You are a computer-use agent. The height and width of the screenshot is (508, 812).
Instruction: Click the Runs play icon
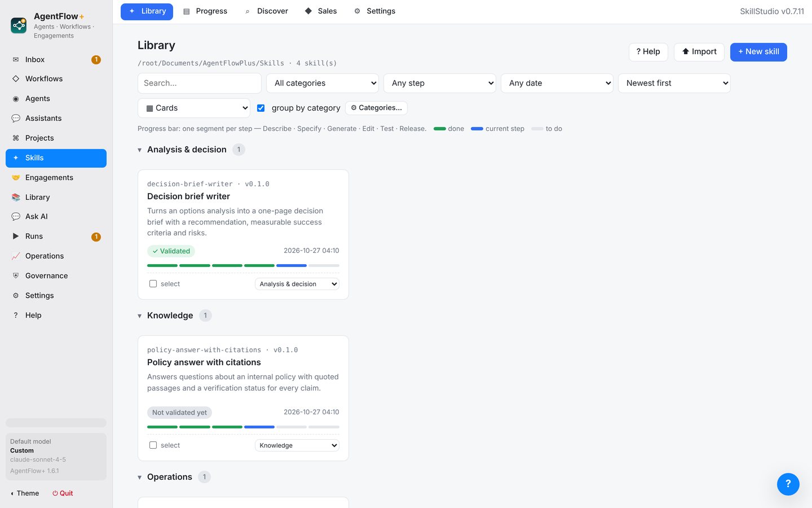(x=16, y=236)
